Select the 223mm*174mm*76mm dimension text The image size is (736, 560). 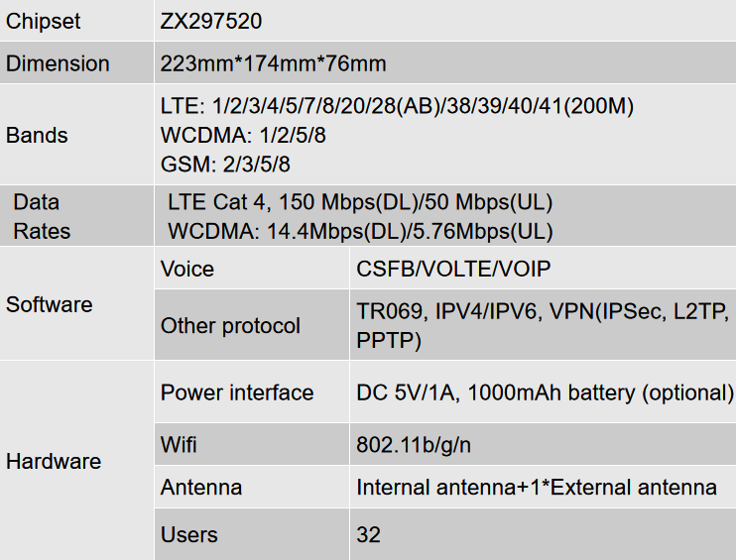[273, 63]
